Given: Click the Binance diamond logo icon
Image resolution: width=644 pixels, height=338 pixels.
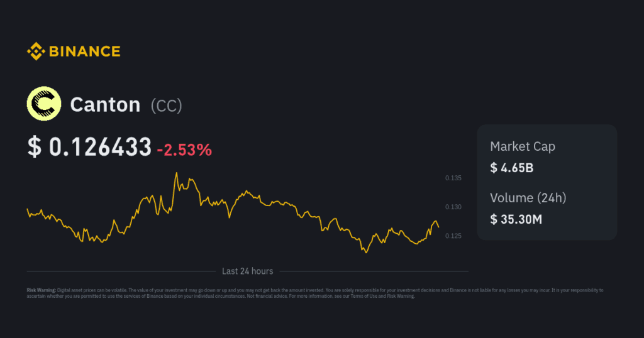Looking at the screenshot, I should (x=35, y=52).
